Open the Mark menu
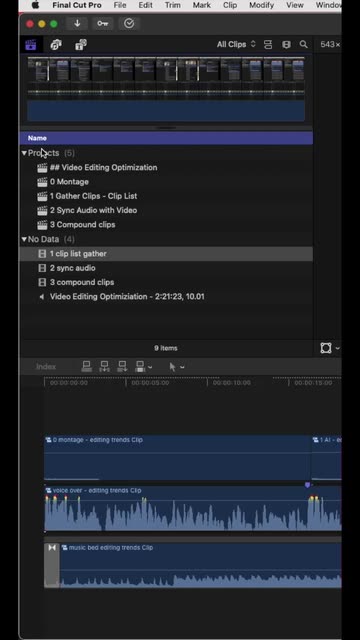Screen dimensions: 360x640 [x=202, y=5]
